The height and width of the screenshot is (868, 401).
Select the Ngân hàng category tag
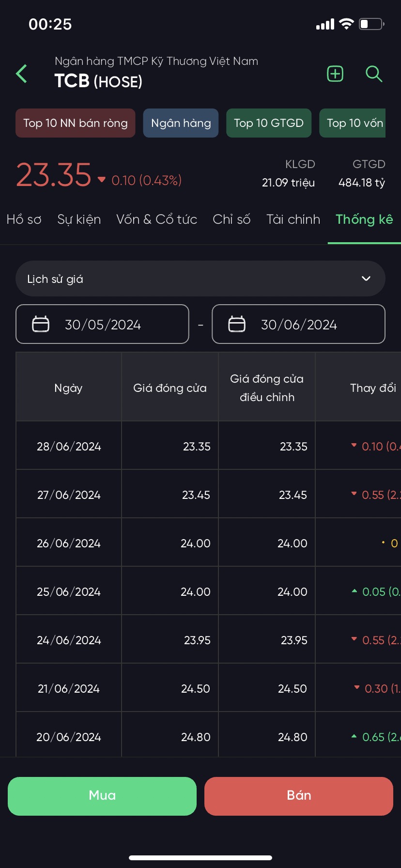pyautogui.click(x=181, y=123)
